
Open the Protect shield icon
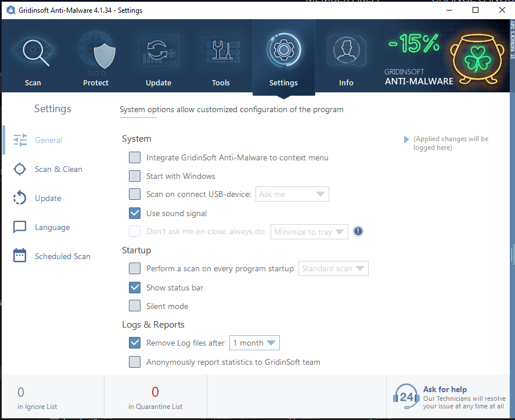(x=105, y=56)
